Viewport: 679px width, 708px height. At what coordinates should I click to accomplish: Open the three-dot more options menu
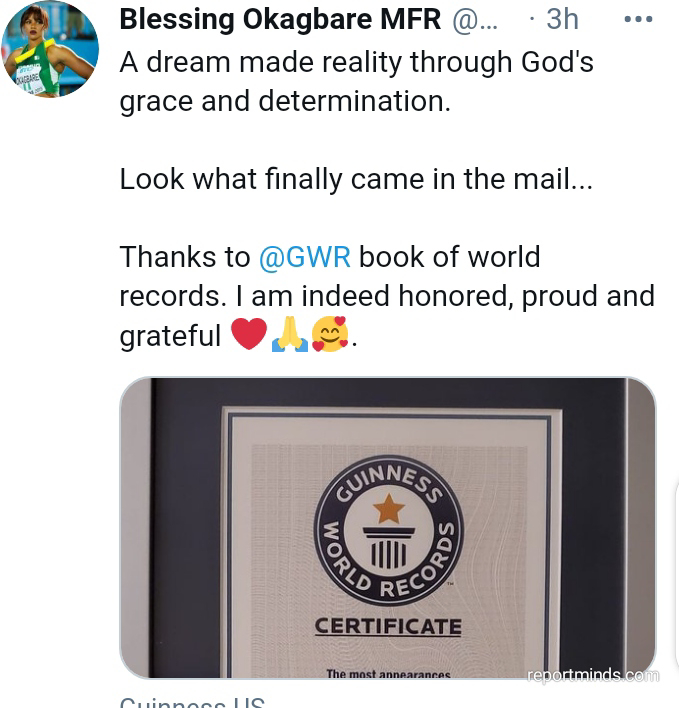pos(638,19)
